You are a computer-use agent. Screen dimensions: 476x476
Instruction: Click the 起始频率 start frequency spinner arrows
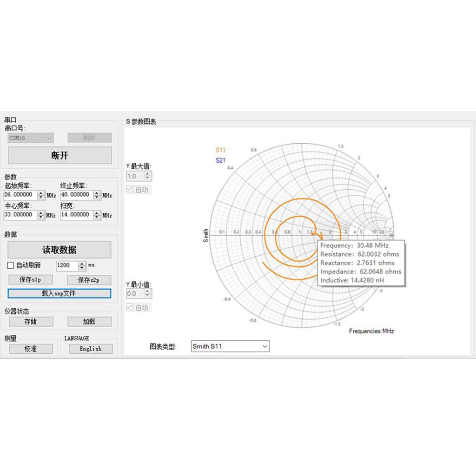coord(41,195)
